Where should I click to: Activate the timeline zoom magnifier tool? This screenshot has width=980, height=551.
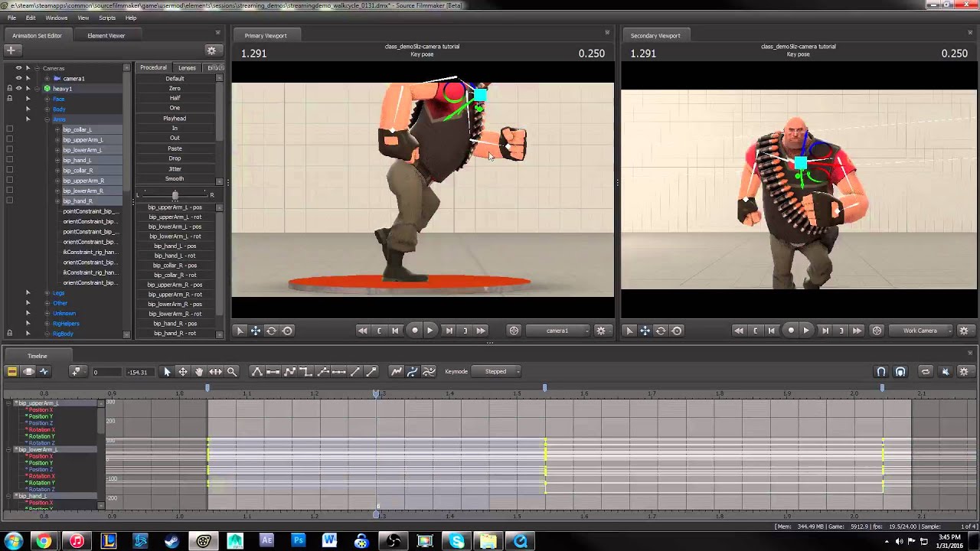(232, 371)
